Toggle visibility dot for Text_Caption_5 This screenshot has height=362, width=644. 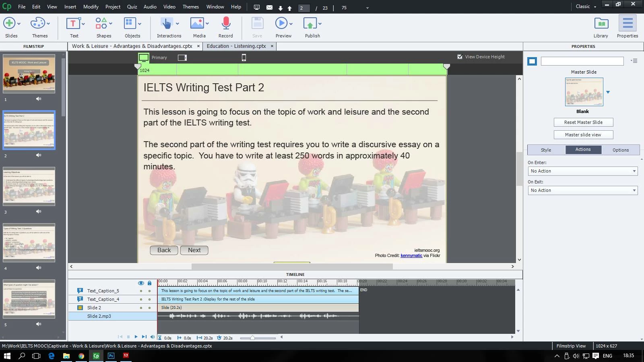click(141, 291)
